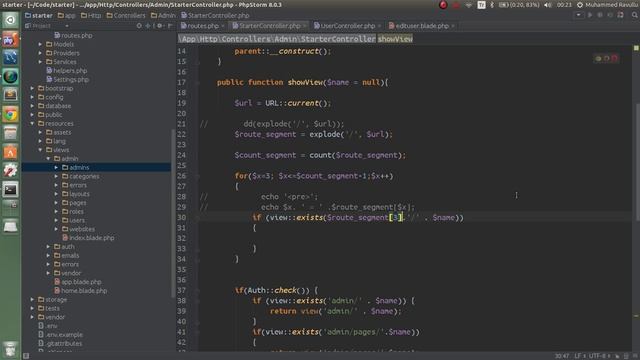Click the PhpStorm icon in the launcher
The image size is (640, 360).
pos(10,40)
